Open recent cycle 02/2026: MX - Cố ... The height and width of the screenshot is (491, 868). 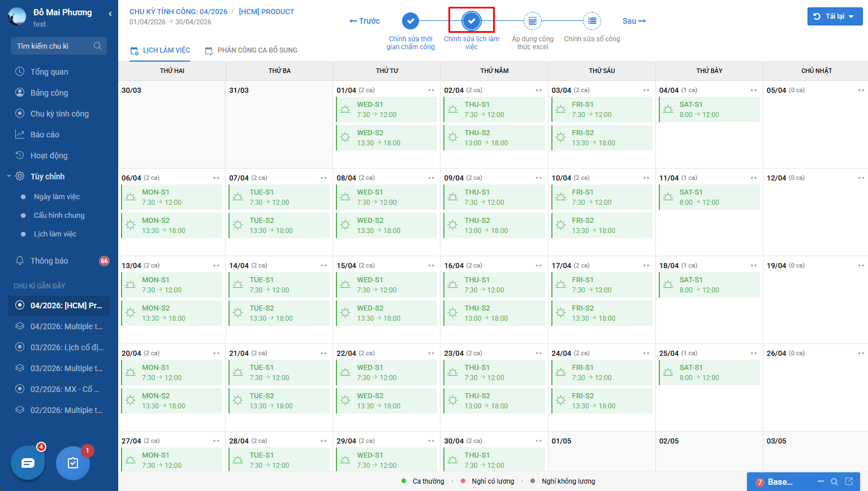coord(59,389)
